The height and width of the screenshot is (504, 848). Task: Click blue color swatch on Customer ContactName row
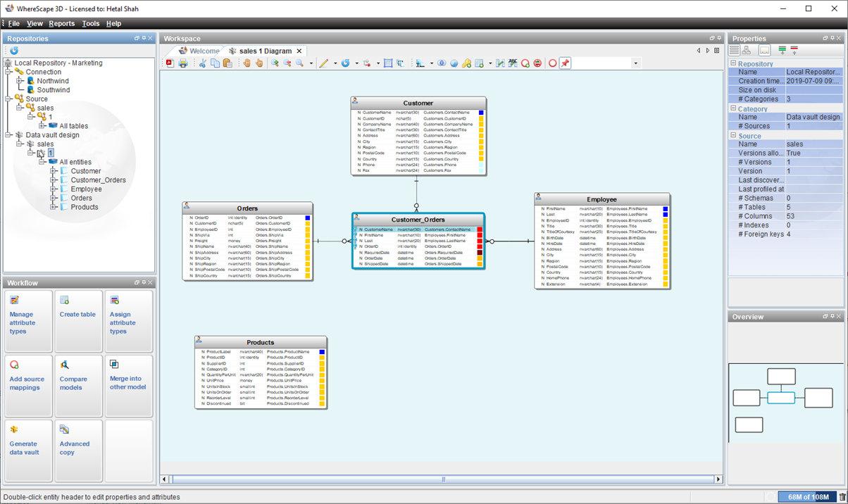[481, 113]
